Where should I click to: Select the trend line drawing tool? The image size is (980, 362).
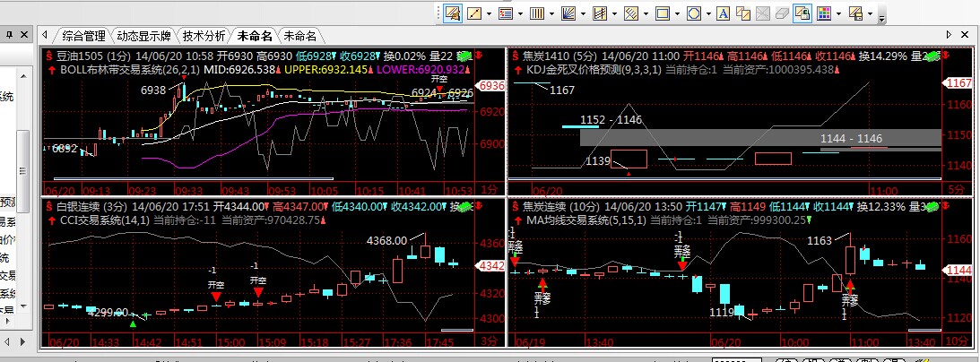tap(474, 13)
